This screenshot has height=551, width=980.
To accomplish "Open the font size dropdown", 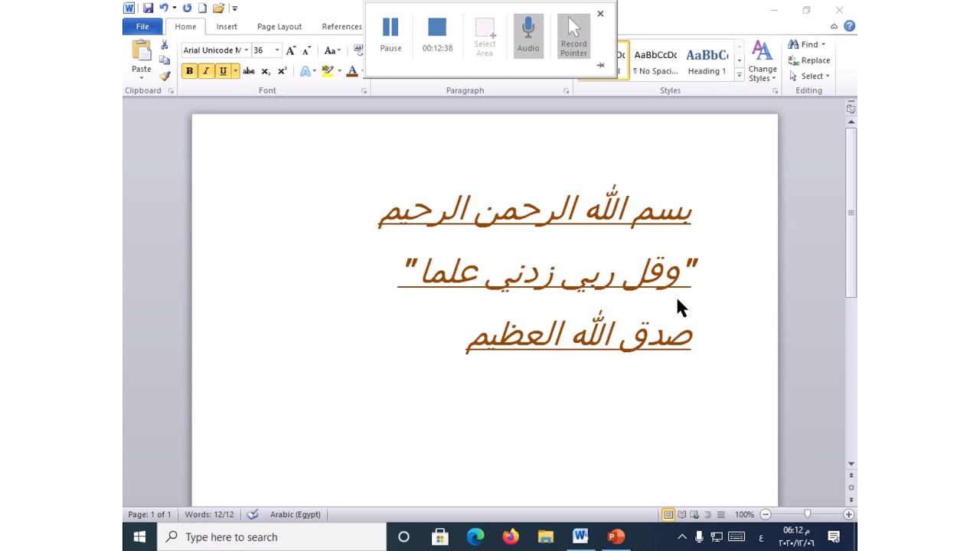I will [x=277, y=51].
